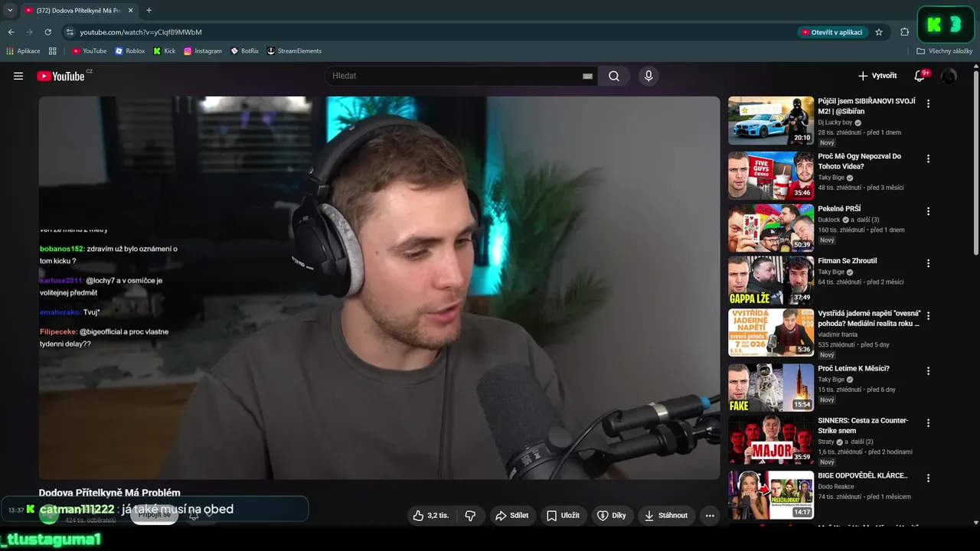Download video with Stáhnout button

coord(665,516)
